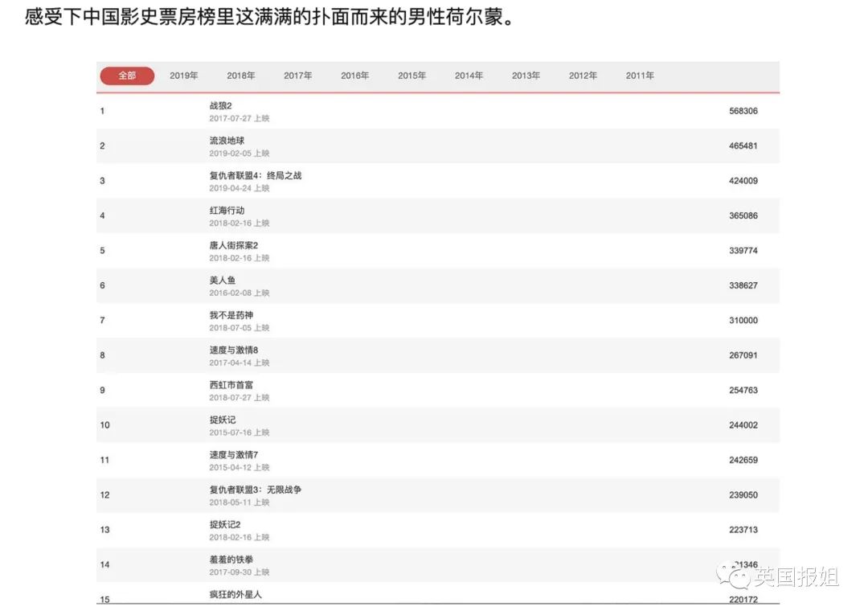Open the 流浪地球 movie title
The width and height of the screenshot is (868, 615).
coord(227,141)
